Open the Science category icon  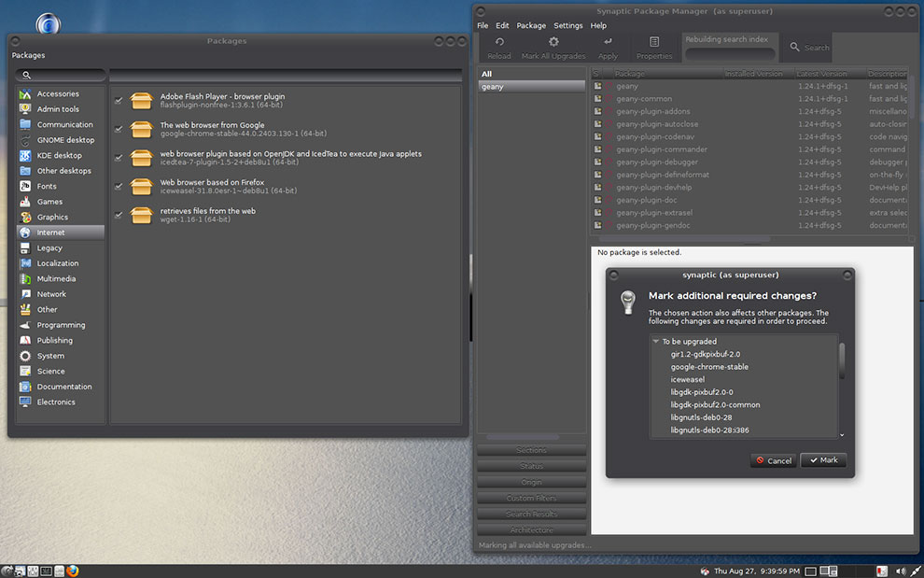click(x=25, y=371)
